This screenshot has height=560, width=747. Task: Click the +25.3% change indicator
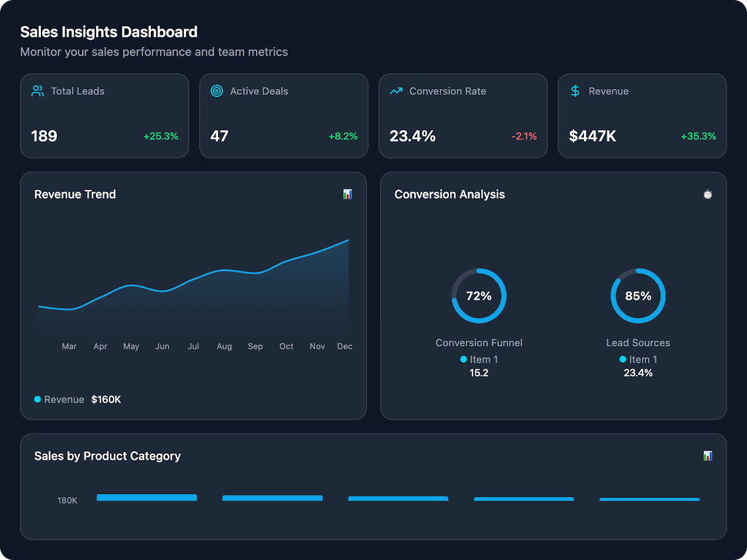tap(161, 136)
